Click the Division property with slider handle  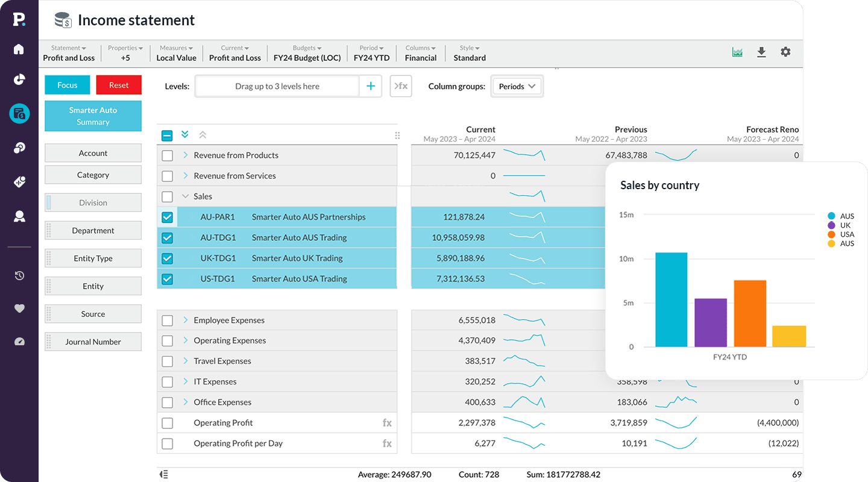point(93,203)
